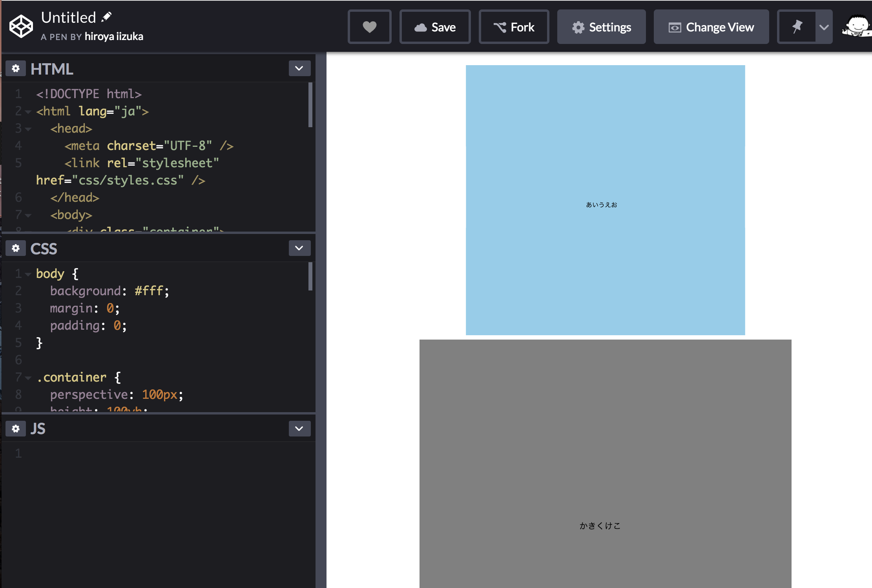Image resolution: width=872 pixels, height=588 pixels.
Task: Fork the current pen
Action: point(514,27)
